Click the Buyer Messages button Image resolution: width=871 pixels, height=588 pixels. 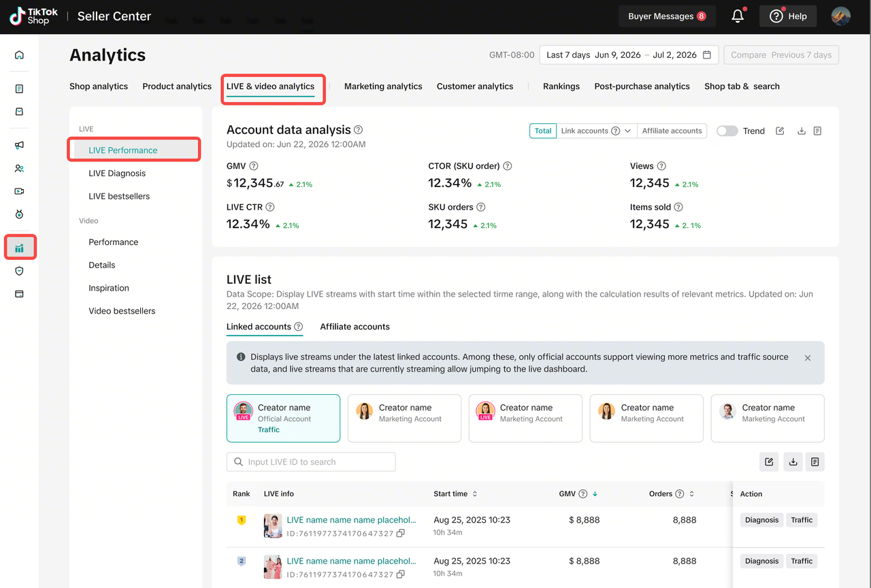click(666, 16)
